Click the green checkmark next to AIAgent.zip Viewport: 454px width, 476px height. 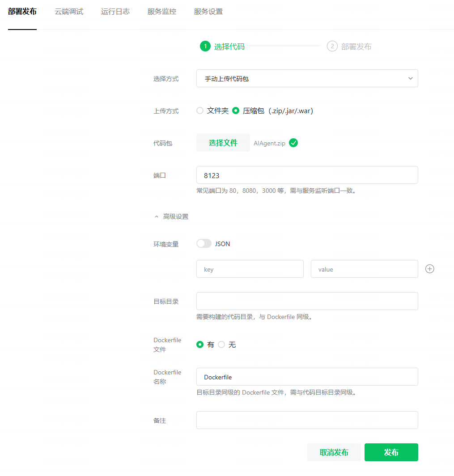click(293, 143)
